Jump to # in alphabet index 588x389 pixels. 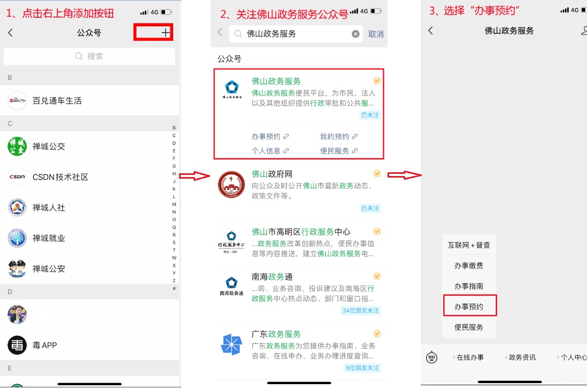click(174, 288)
